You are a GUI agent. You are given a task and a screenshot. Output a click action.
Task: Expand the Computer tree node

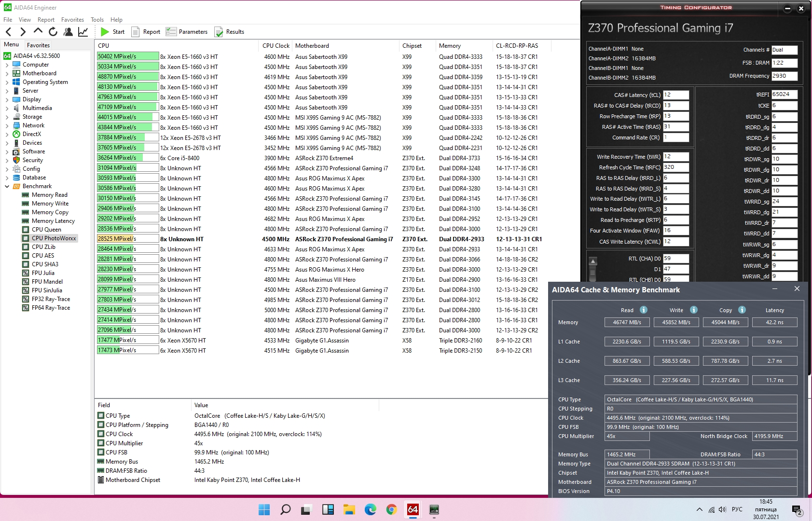click(7, 65)
